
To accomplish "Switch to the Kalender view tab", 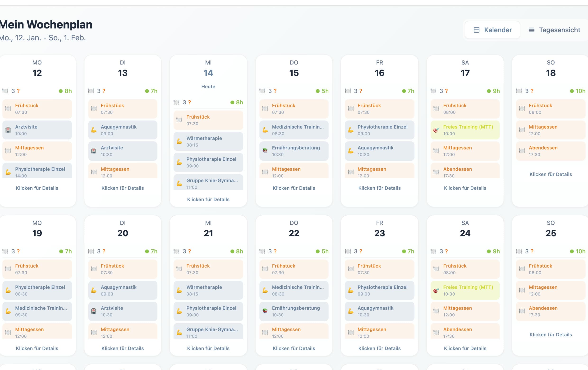I will (492, 30).
